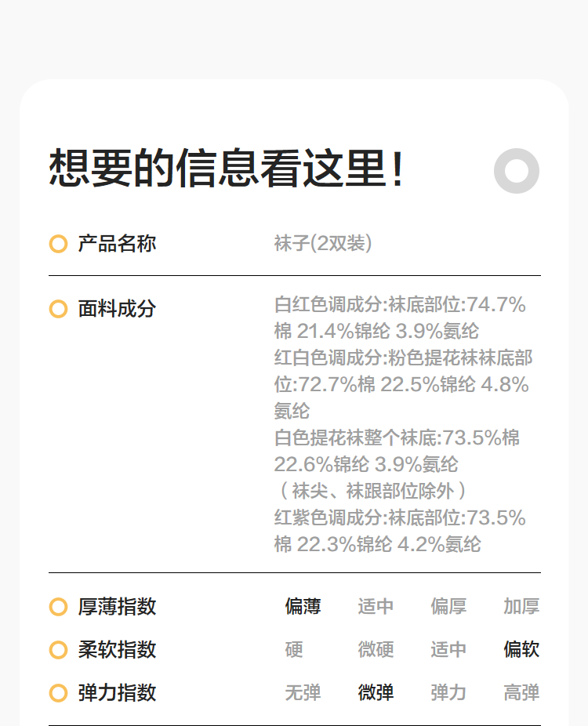
Task: Click the 想要的信息看这里 heading
Action: tap(227, 169)
